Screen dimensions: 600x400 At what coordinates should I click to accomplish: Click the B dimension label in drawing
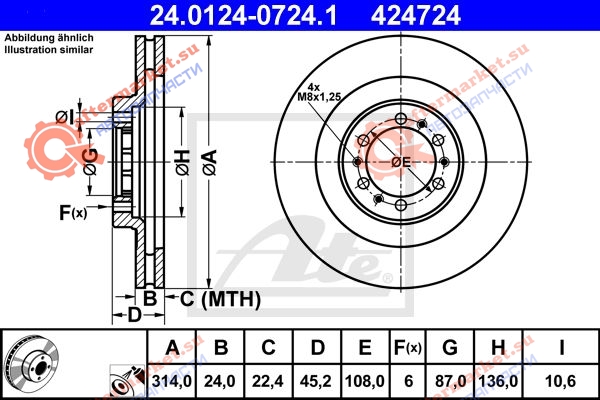tap(150, 298)
